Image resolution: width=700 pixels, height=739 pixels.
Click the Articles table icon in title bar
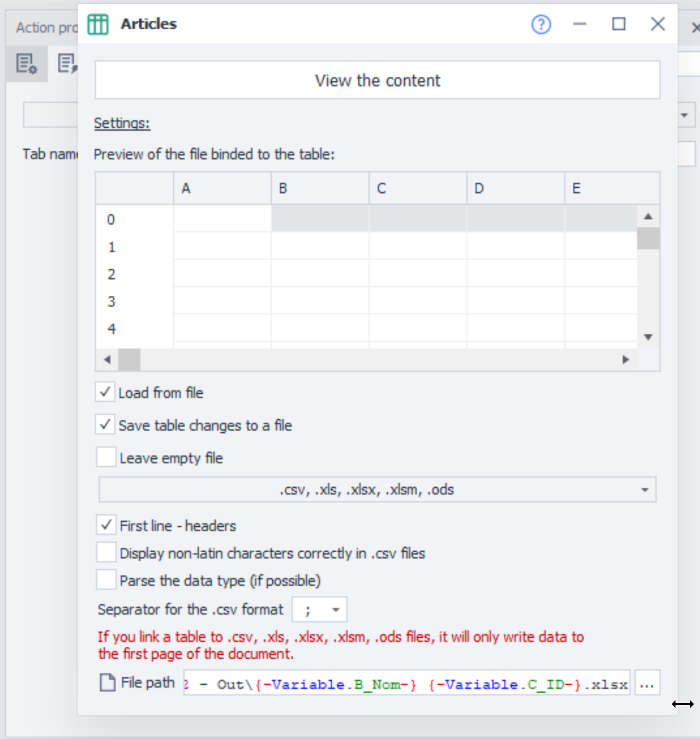[x=98, y=24]
